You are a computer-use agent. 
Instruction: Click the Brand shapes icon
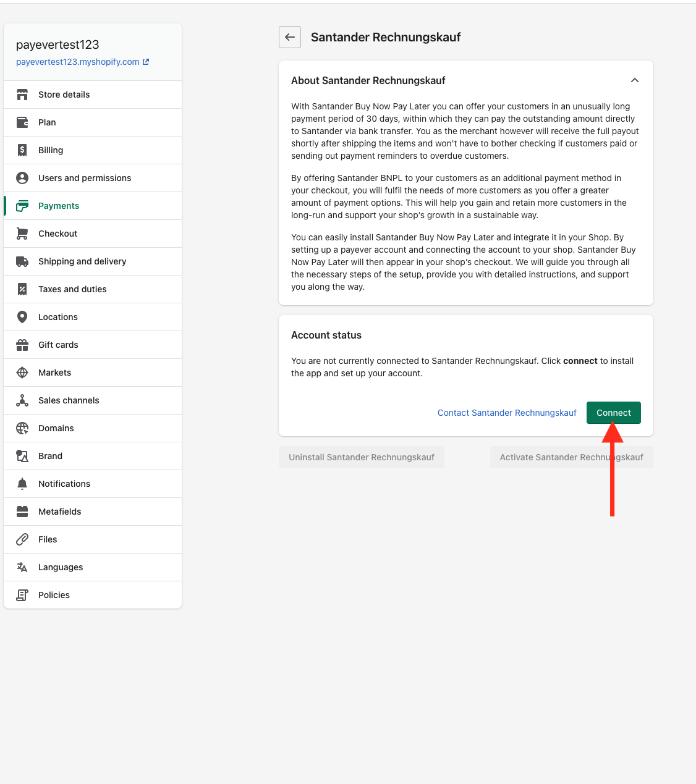tap(22, 456)
